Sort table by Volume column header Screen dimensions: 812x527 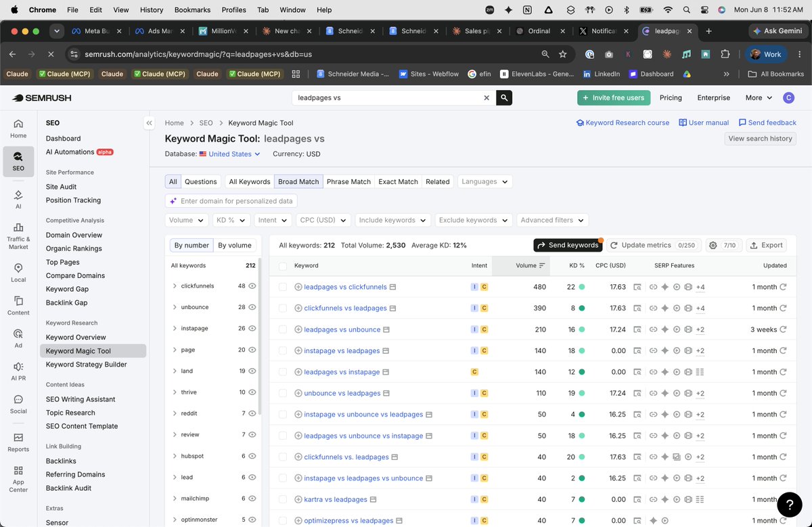(530, 266)
